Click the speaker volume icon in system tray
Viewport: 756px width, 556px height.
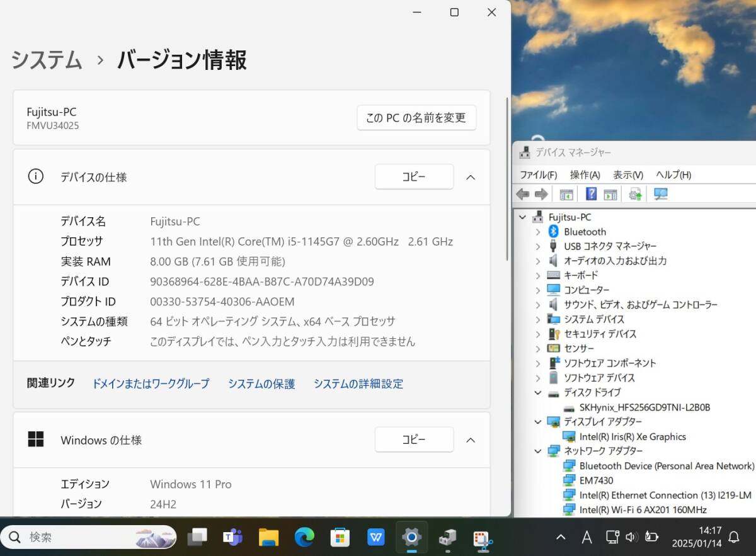point(632,537)
